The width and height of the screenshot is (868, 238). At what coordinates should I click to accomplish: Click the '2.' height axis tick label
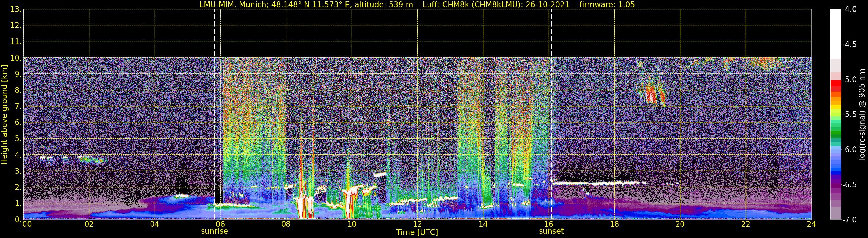18,187
